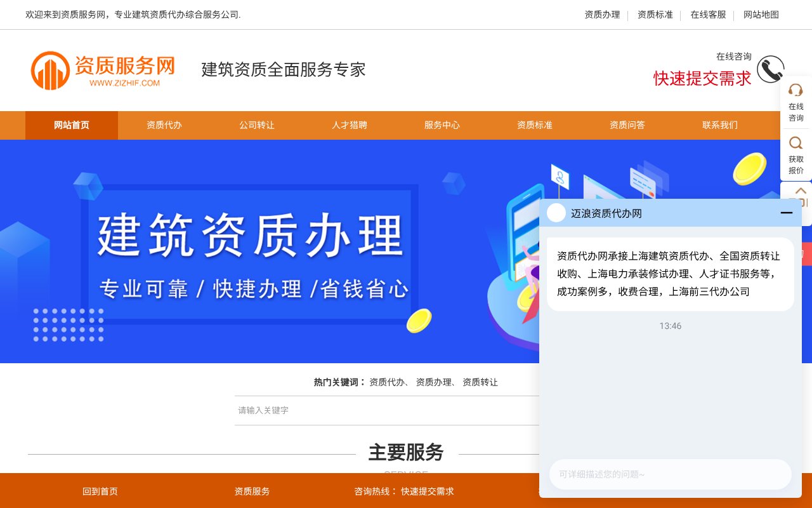812x508 pixels.
Task: Click the 资质转让 hot keyword link
Action: (x=480, y=382)
